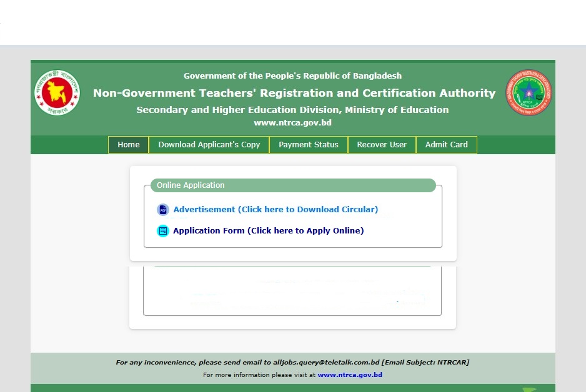Click the Bangladesh government seal logo
The width and height of the screenshot is (586, 392).
(x=57, y=92)
